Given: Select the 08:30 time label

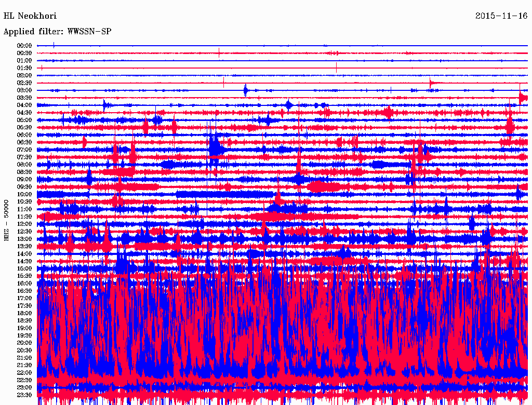Looking at the screenshot, I should click(x=24, y=172).
